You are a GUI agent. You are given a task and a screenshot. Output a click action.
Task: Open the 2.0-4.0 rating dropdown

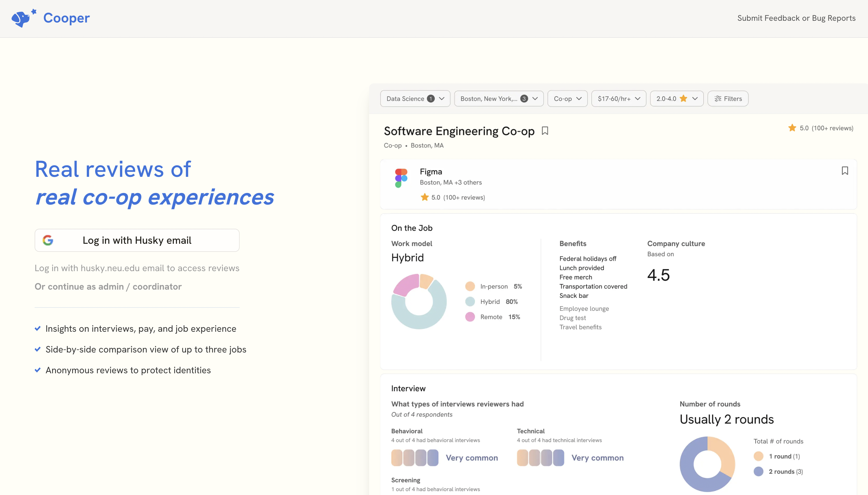[677, 99]
